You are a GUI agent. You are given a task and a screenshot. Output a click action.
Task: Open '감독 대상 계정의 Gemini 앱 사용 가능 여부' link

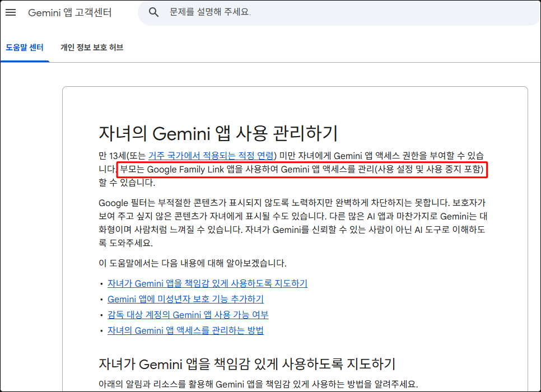coord(188,315)
